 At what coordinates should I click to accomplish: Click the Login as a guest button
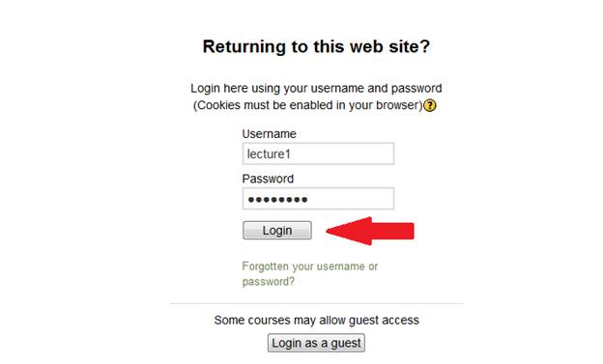pyautogui.click(x=316, y=343)
